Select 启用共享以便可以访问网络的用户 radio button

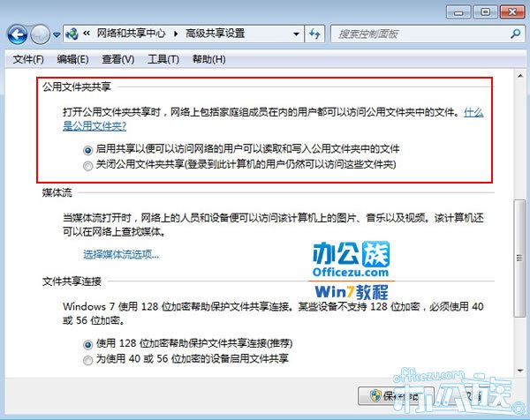(87, 150)
